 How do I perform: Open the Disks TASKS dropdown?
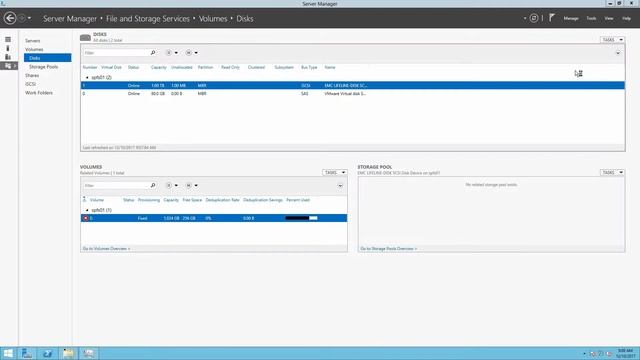[612, 40]
